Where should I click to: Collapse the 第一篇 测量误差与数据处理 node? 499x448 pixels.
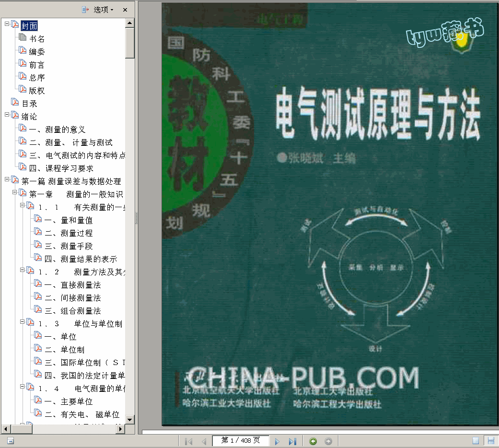[x=7, y=179]
